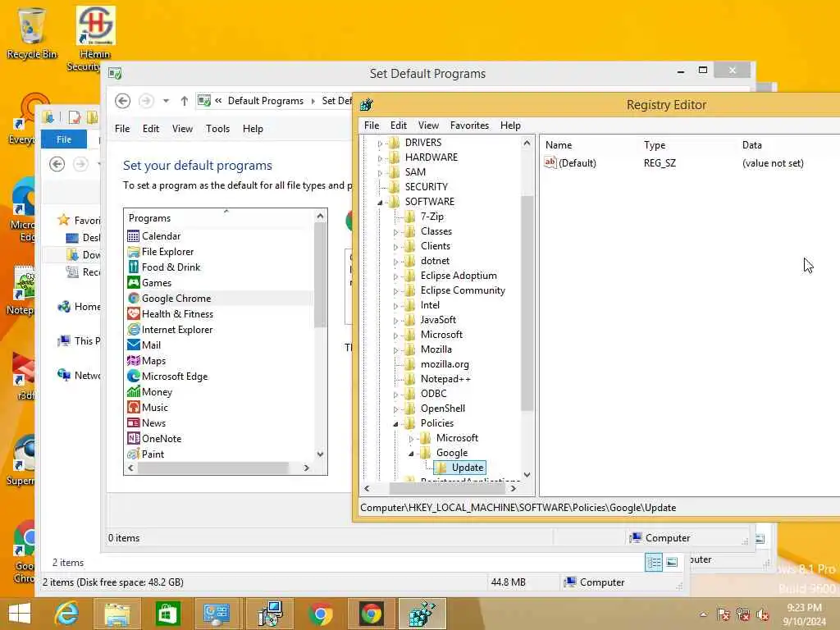Open the first Chrome taskbar icon
The image size is (840, 630).
320,614
